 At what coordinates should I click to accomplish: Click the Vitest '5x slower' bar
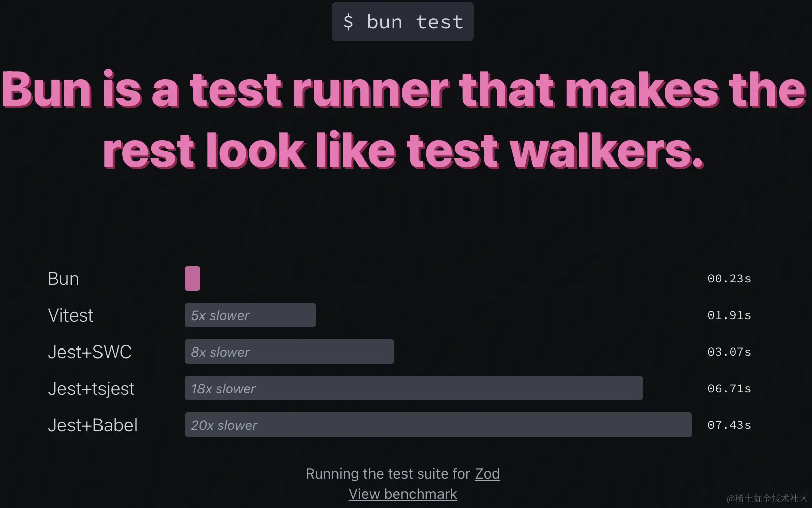250,315
